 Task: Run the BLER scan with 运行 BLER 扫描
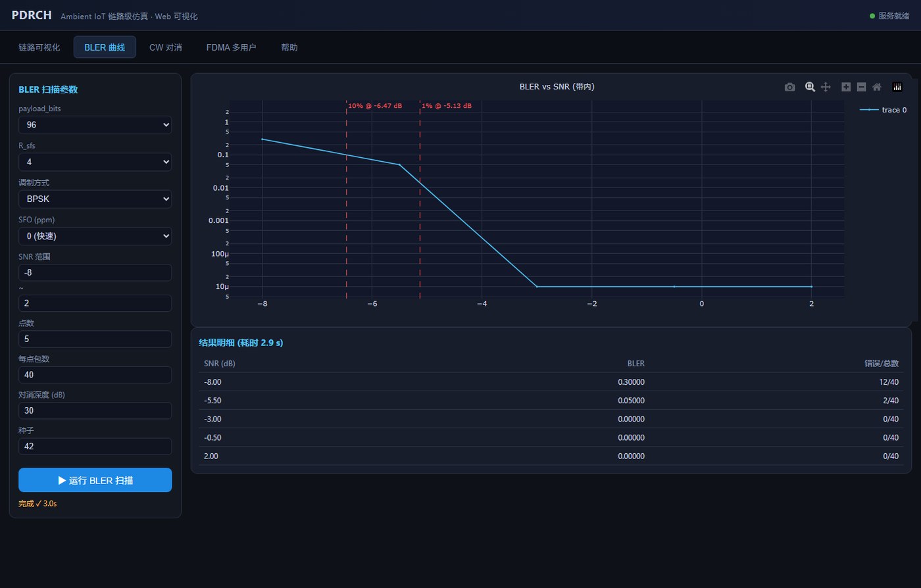click(x=95, y=480)
